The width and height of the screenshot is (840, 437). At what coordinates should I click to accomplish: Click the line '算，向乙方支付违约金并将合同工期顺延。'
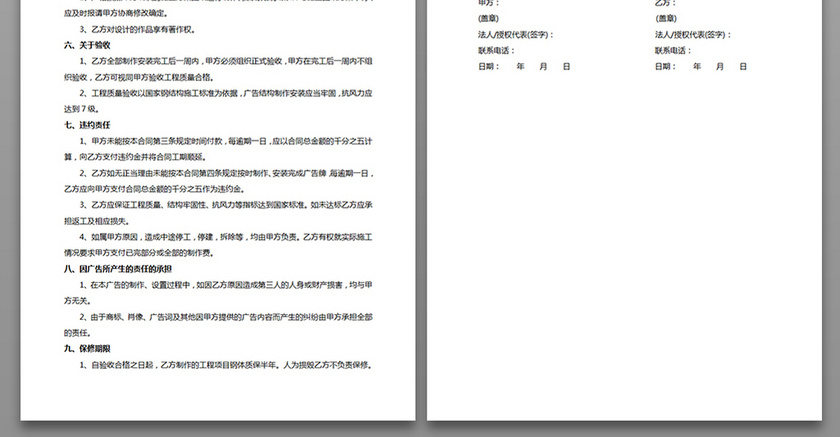[x=136, y=157]
